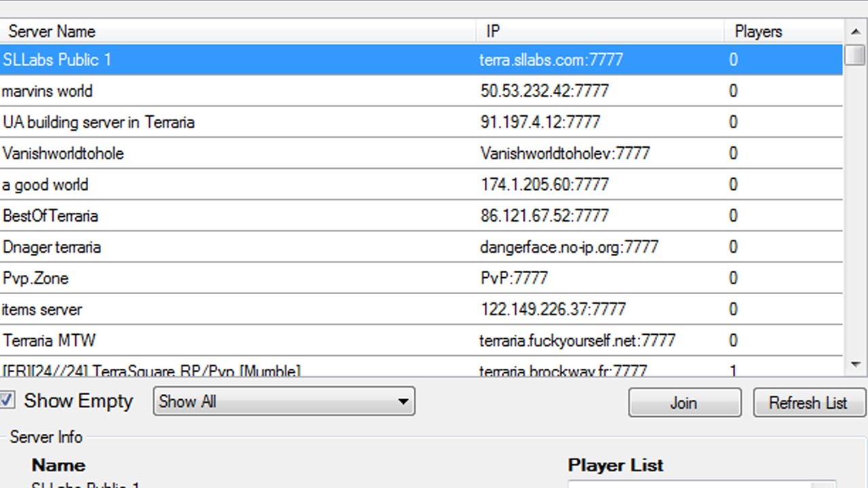The width and height of the screenshot is (868, 488).
Task: Open the Show All filter dropdown
Action: coord(283,401)
